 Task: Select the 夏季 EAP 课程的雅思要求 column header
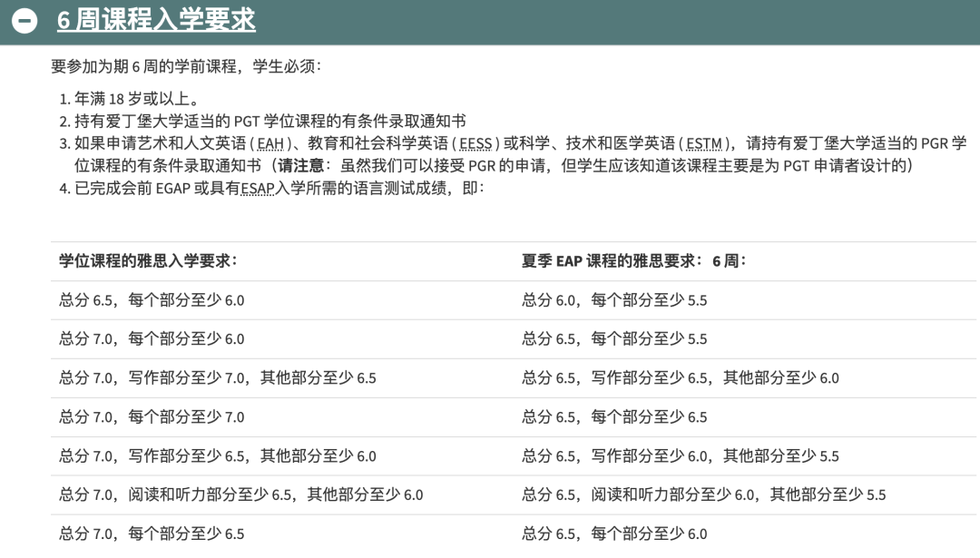pos(635,260)
